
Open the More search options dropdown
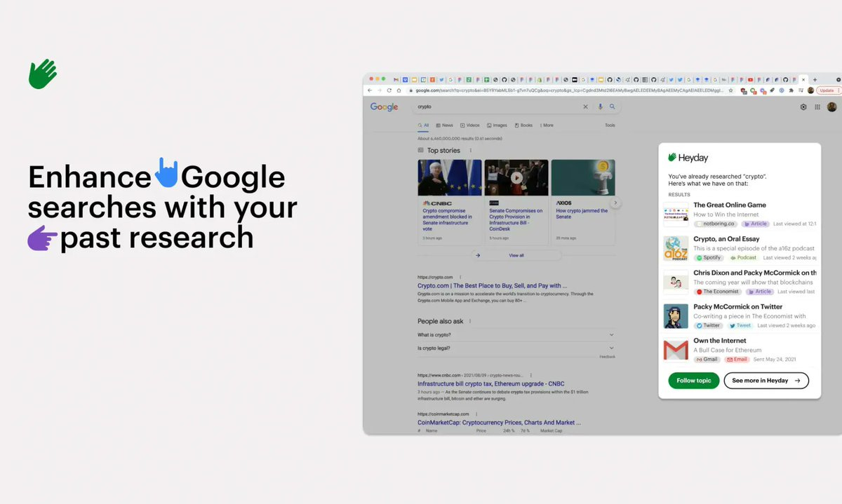pyautogui.click(x=546, y=125)
